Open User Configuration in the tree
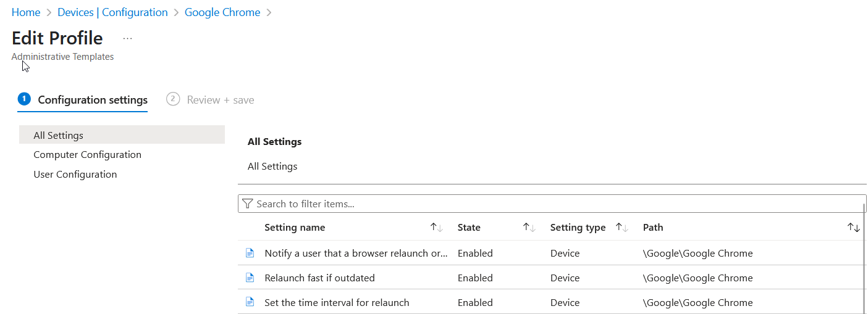 [75, 175]
